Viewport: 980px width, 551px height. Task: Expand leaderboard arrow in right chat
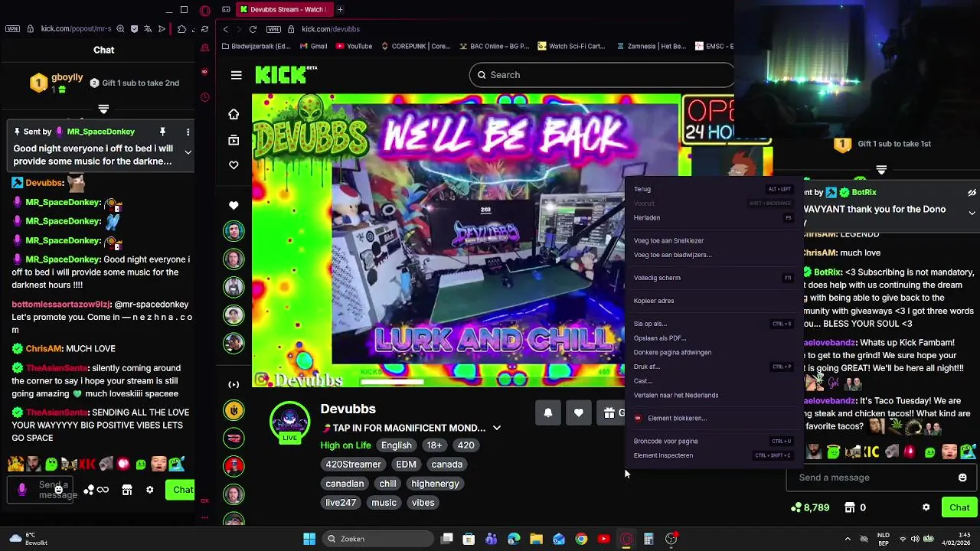pyautogui.click(x=881, y=170)
